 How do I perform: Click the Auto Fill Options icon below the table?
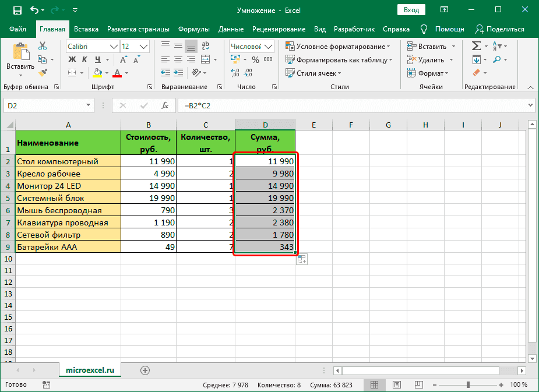(301, 259)
